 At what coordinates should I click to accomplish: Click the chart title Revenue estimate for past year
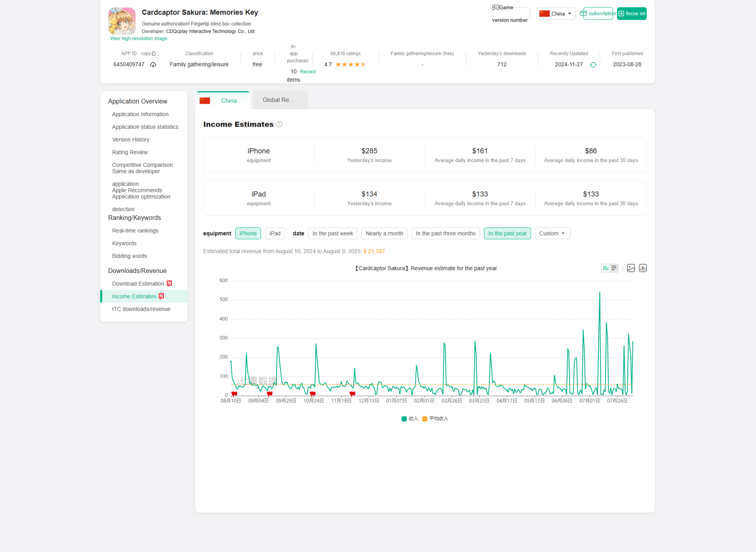coord(425,268)
